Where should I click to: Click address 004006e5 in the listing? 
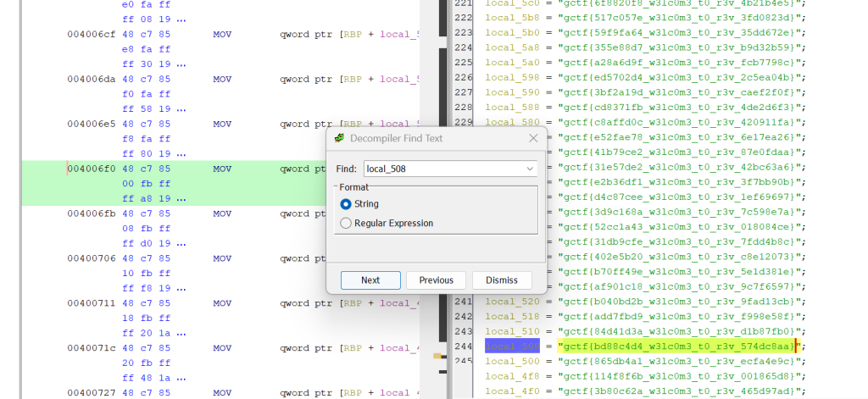pyautogui.click(x=92, y=124)
